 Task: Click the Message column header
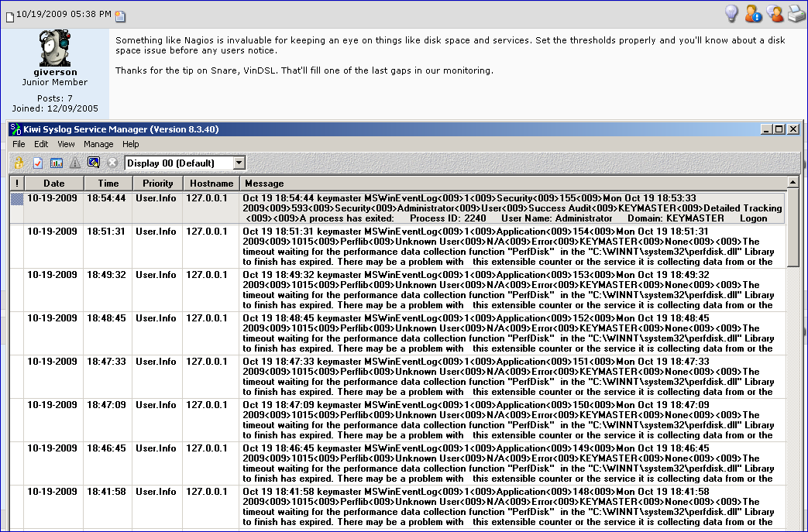(x=514, y=184)
